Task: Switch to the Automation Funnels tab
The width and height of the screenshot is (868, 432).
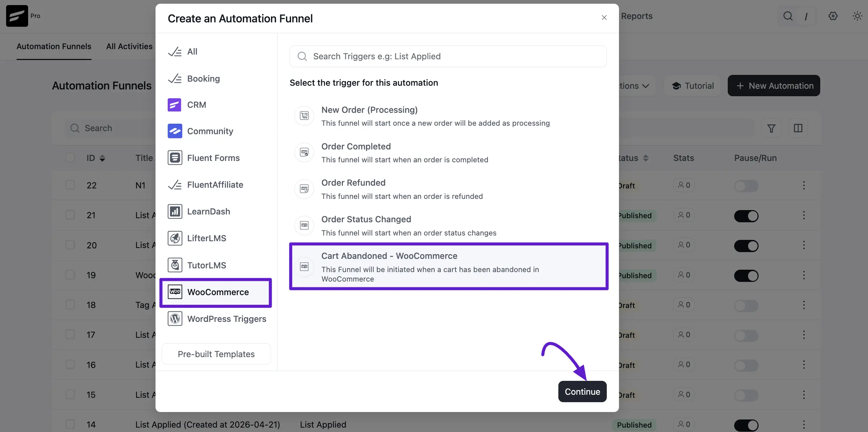Action: (x=54, y=46)
